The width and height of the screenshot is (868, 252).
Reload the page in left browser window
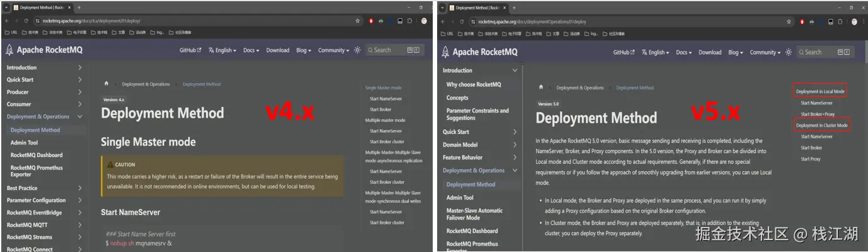click(26, 21)
